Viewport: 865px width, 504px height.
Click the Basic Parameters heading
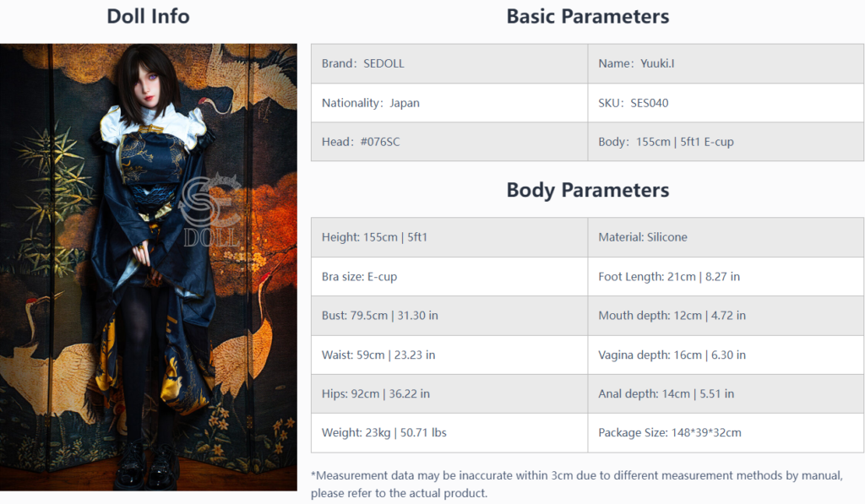click(588, 17)
